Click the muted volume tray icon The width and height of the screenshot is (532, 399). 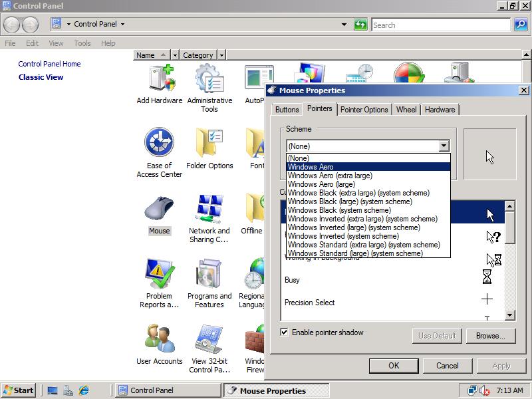click(x=485, y=390)
